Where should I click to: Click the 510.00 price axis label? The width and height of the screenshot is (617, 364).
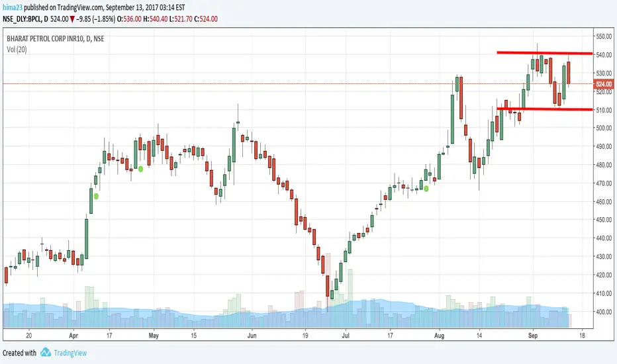click(604, 110)
